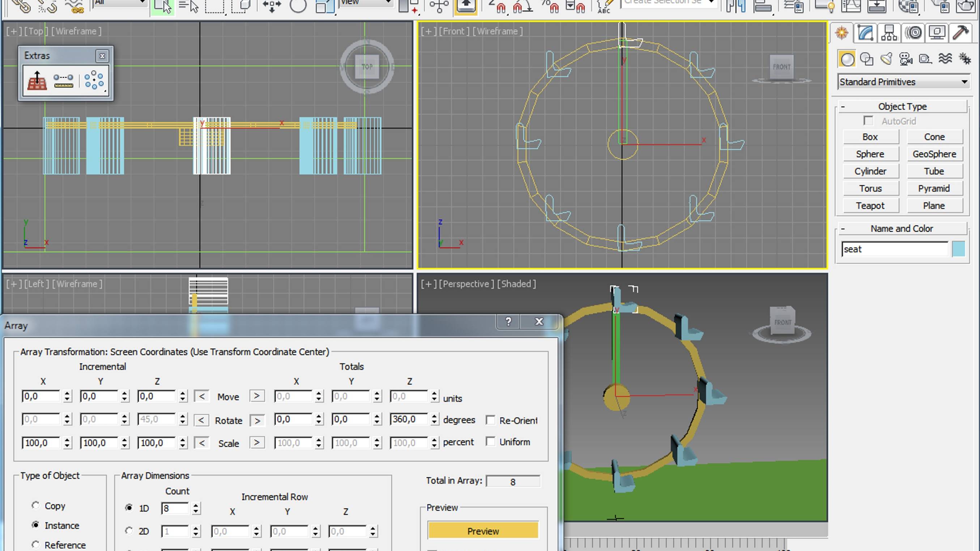Viewport: 980px width, 551px height.
Task: Click the Sphere primitive icon
Action: pyautogui.click(x=870, y=153)
